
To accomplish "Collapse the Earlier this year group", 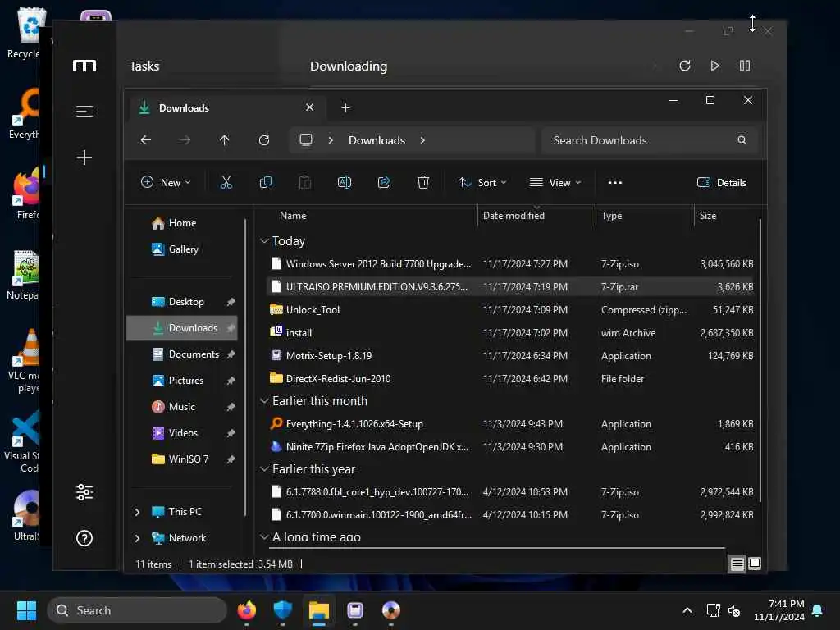I will [x=264, y=469].
